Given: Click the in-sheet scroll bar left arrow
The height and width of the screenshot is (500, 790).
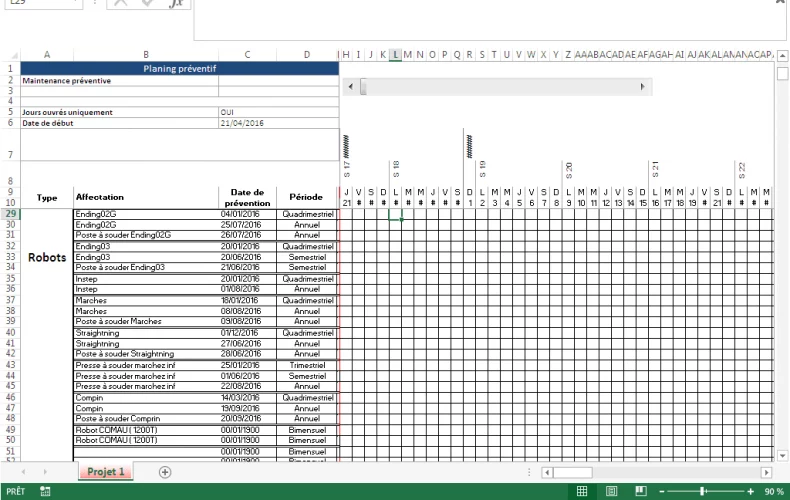Looking at the screenshot, I should [x=349, y=88].
